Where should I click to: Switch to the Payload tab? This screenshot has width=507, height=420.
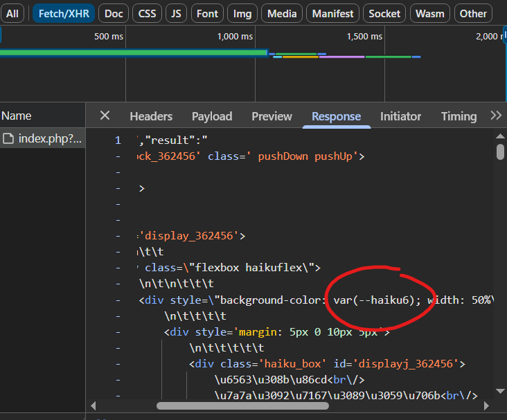[x=211, y=116]
